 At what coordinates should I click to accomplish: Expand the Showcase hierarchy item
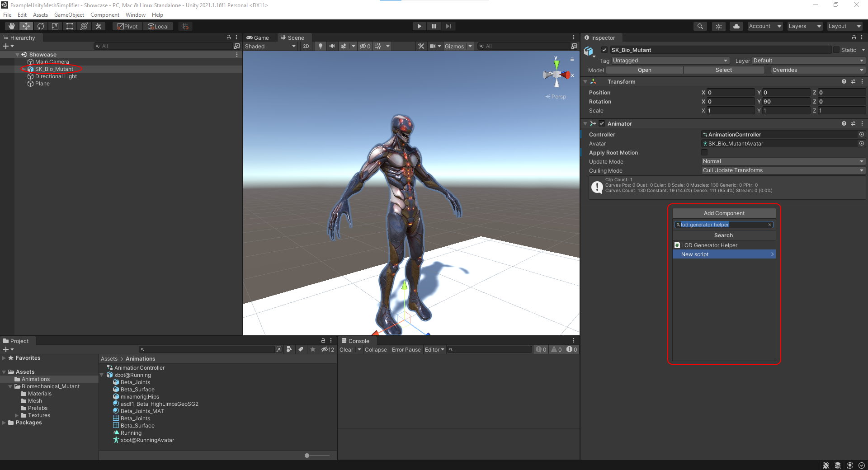tap(18, 54)
